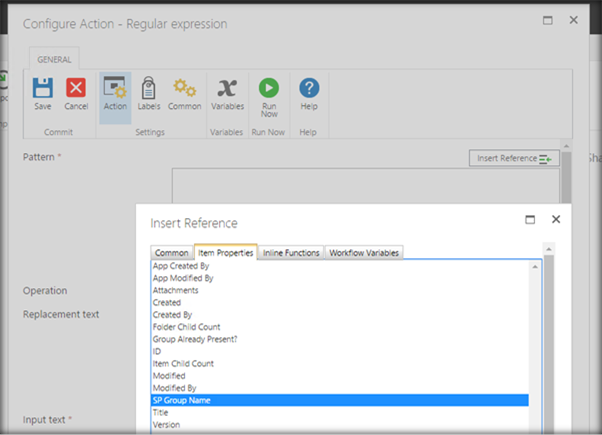Switch to the GENERAL ribbon tab

click(x=54, y=59)
